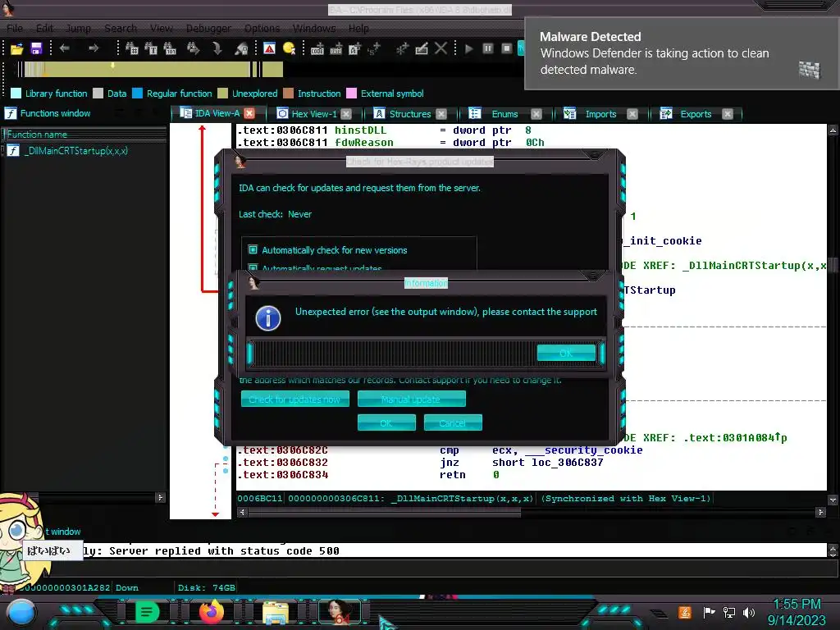Click Cancel in the update check dialog
This screenshot has width=840, height=630.
pos(453,422)
